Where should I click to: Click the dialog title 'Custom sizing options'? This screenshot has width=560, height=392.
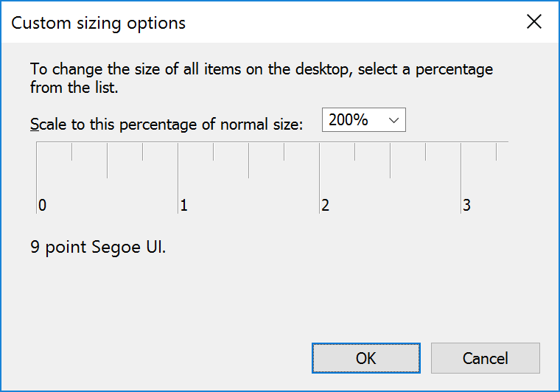click(x=99, y=23)
